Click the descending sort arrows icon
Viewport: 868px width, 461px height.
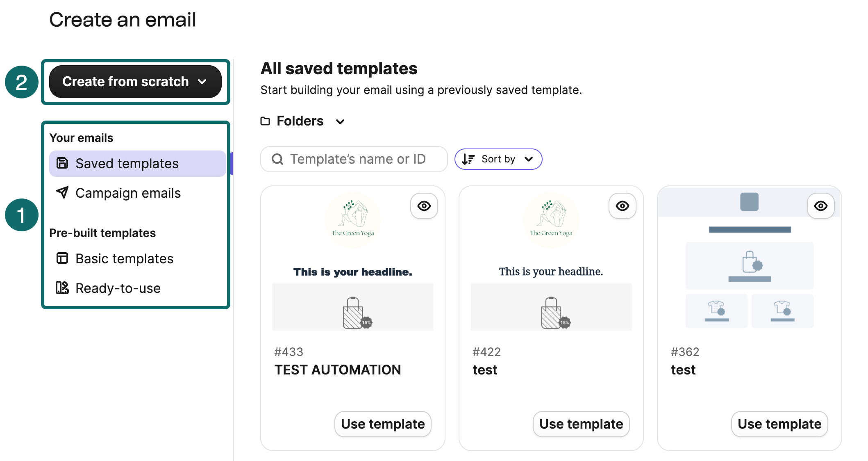[x=468, y=159]
